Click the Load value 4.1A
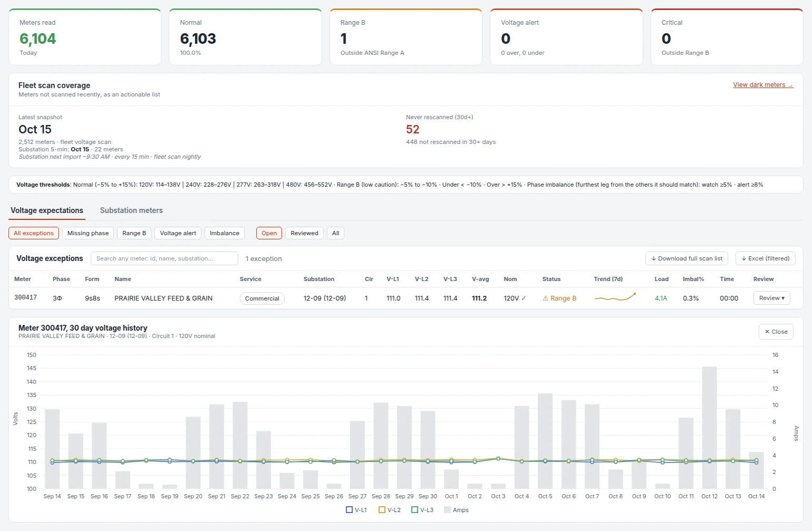Viewport: 812px width, 531px height. pyautogui.click(x=661, y=298)
